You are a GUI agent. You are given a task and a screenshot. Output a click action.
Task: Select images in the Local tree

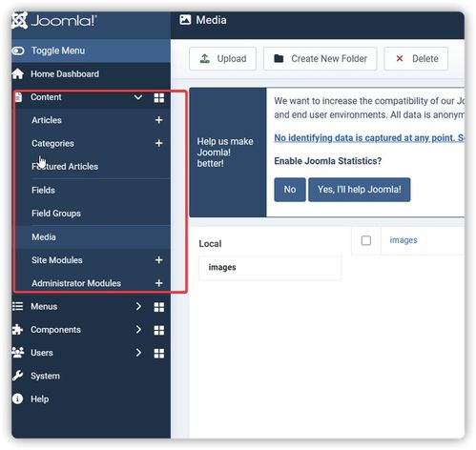(270, 268)
